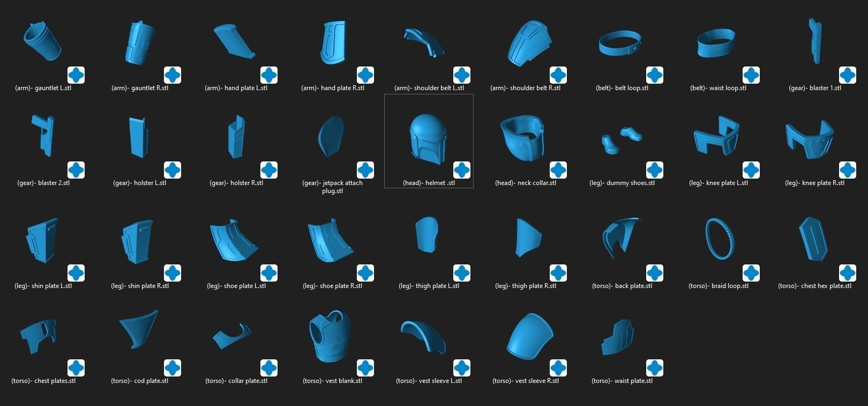
Task: Pick the belt loop.stl file icon
Action: coord(620,43)
